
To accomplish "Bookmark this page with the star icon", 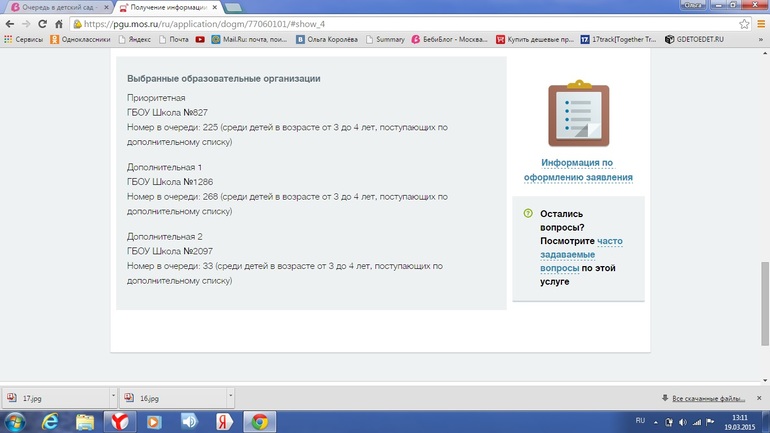I will [x=744, y=24].
